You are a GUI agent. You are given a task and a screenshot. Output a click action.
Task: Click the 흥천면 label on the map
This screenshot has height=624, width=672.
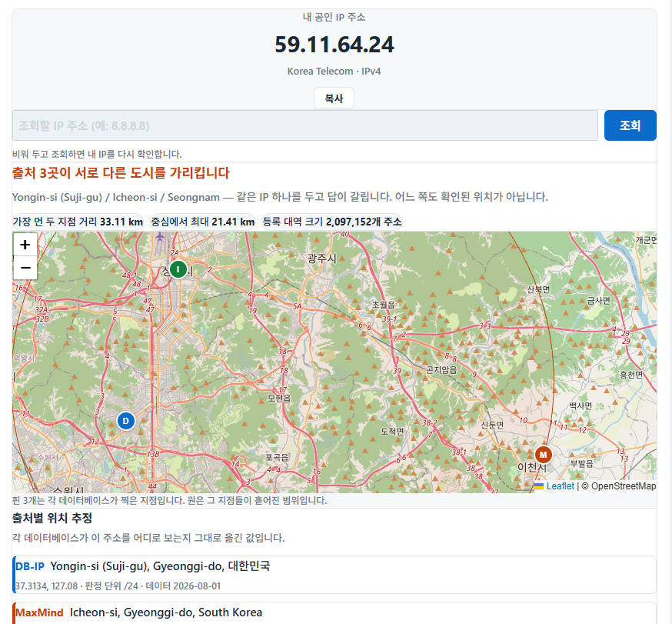pos(631,375)
